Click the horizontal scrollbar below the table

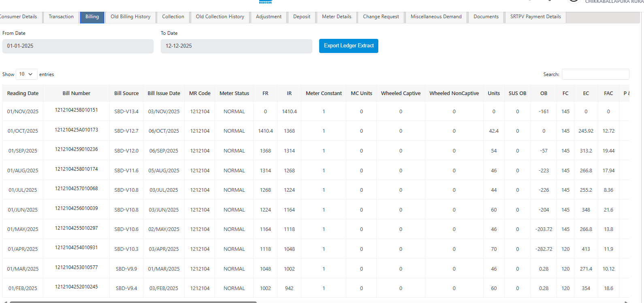133,301
